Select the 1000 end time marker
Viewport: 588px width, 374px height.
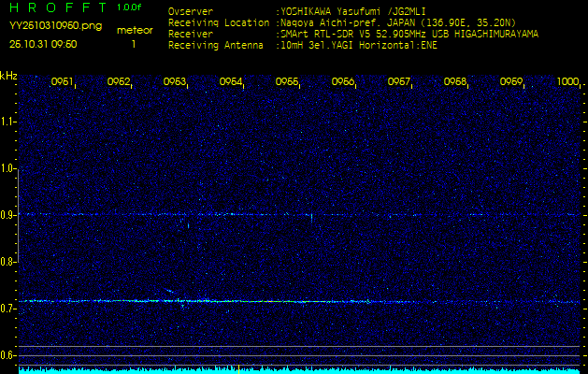(x=567, y=82)
